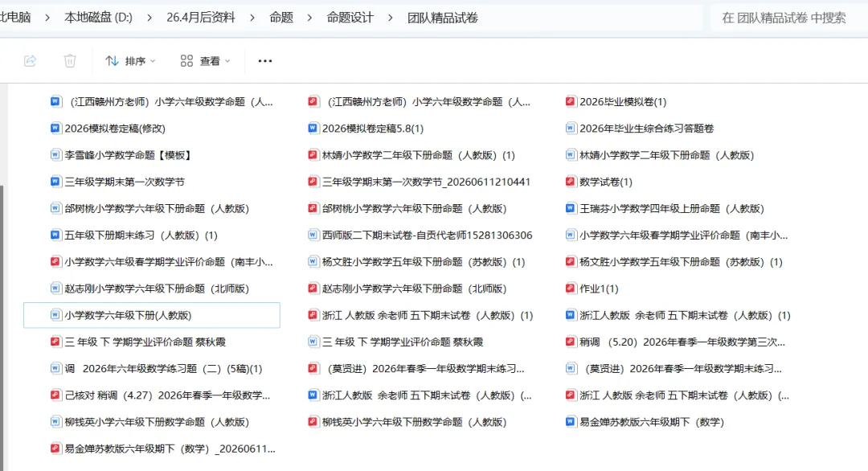Select Word file 林婧小学数学二年级下册命题 (人教版) without (1)

click(x=660, y=155)
